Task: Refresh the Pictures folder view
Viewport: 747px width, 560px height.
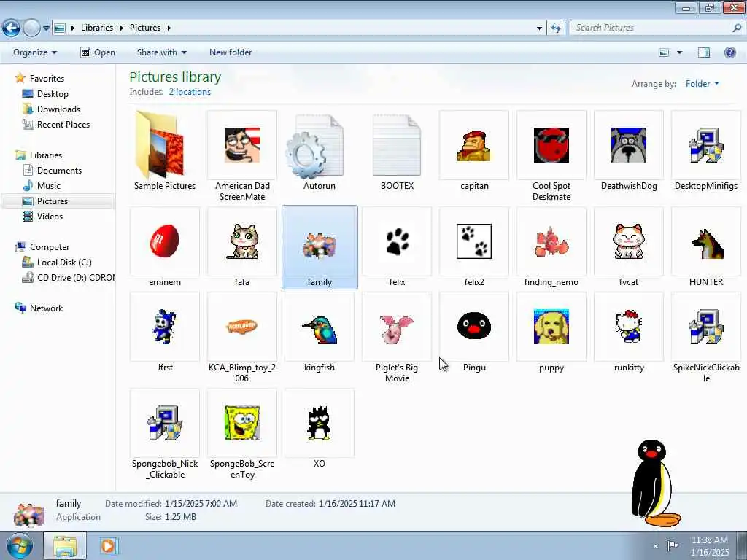Action: (555, 28)
